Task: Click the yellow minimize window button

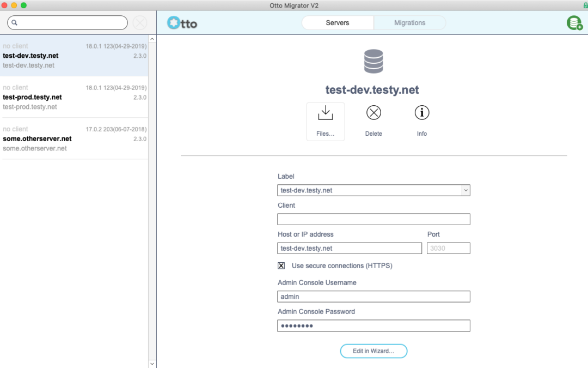Action: coord(14,5)
